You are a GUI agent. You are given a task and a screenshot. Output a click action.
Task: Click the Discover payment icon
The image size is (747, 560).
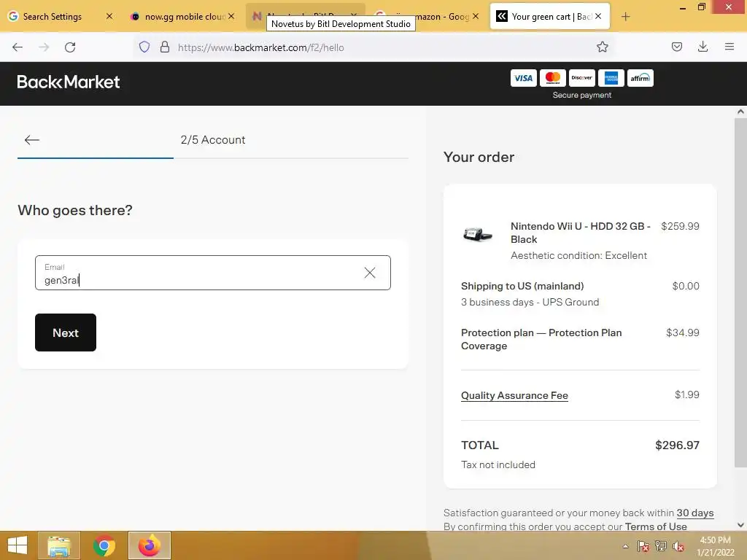581,78
